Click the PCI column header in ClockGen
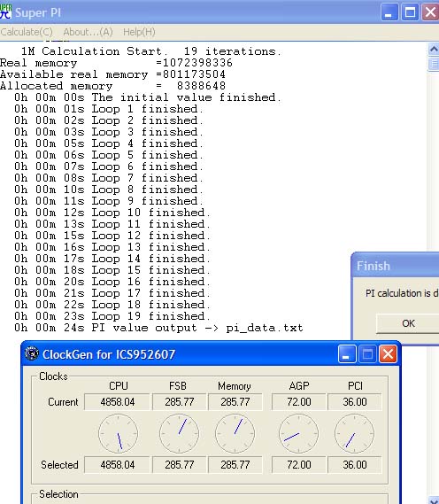 355,385
